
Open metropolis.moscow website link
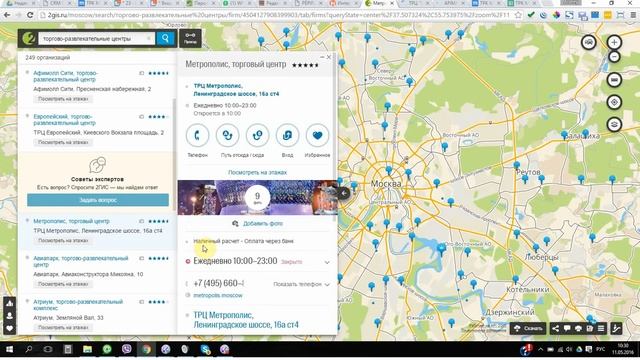[218, 295]
